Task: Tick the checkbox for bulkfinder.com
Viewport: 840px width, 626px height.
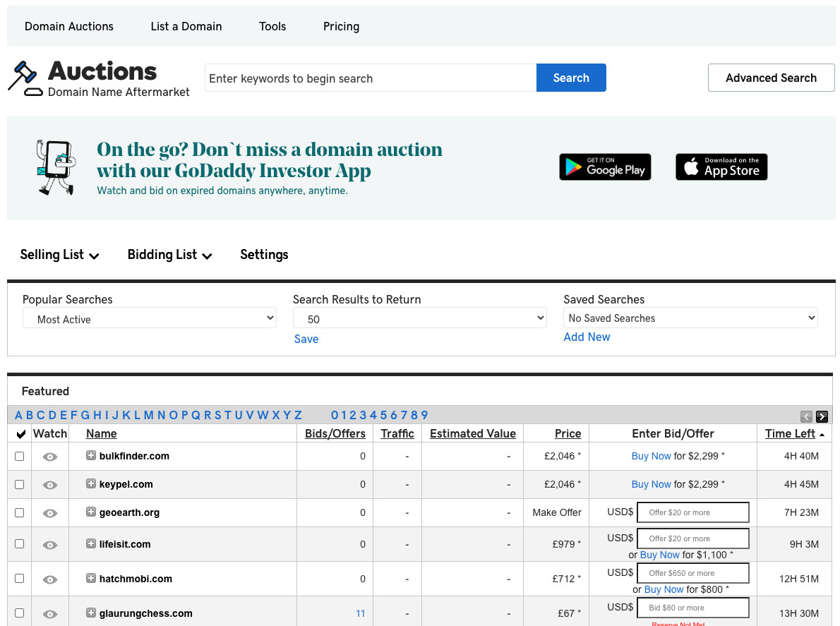Action: coord(19,456)
